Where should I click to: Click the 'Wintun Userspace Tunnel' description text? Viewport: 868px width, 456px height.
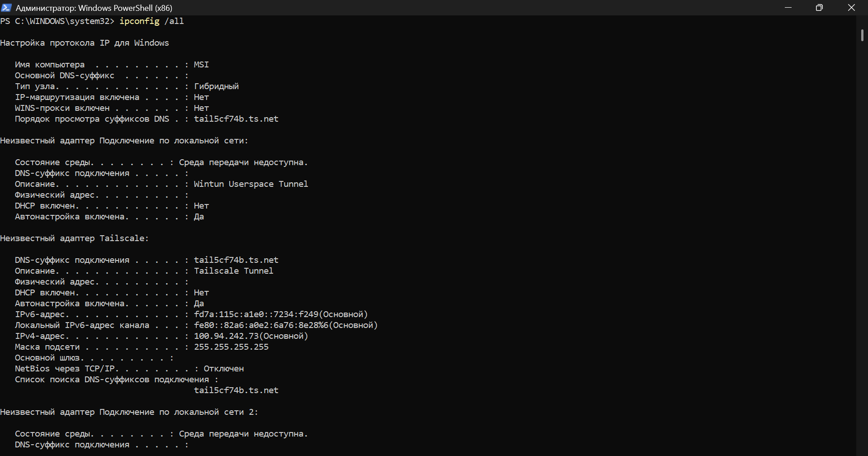251,184
